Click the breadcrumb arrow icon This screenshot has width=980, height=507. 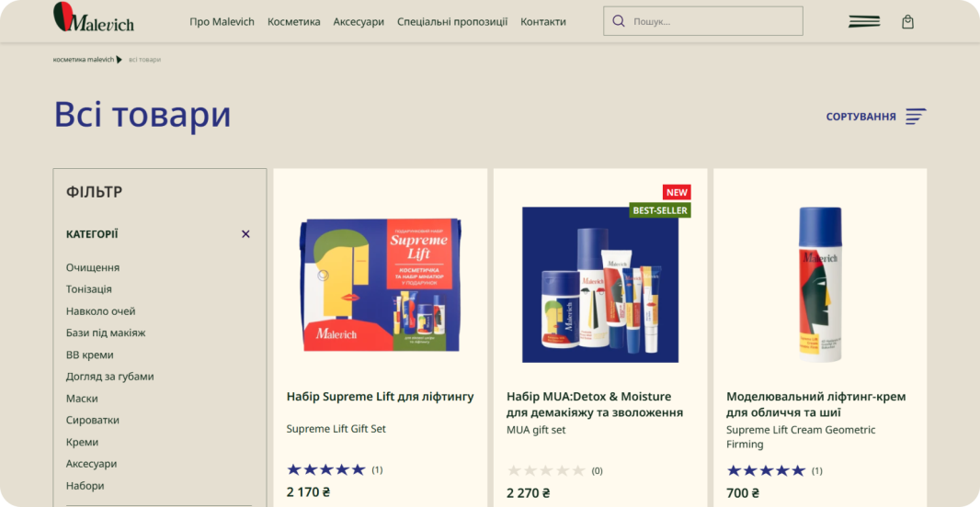pyautogui.click(x=120, y=60)
